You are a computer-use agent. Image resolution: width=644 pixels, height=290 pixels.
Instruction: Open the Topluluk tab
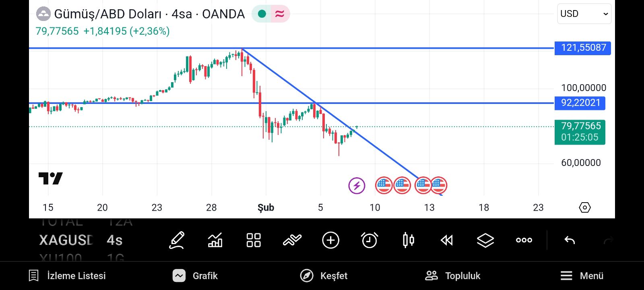click(453, 276)
